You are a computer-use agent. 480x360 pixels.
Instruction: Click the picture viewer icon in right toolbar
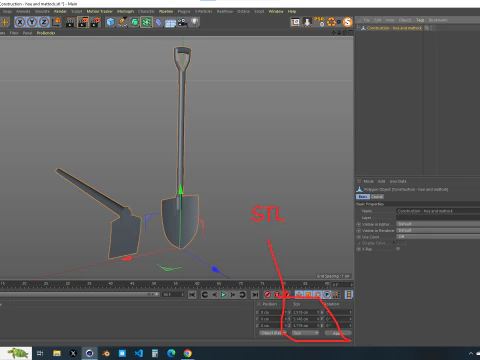pos(295,22)
